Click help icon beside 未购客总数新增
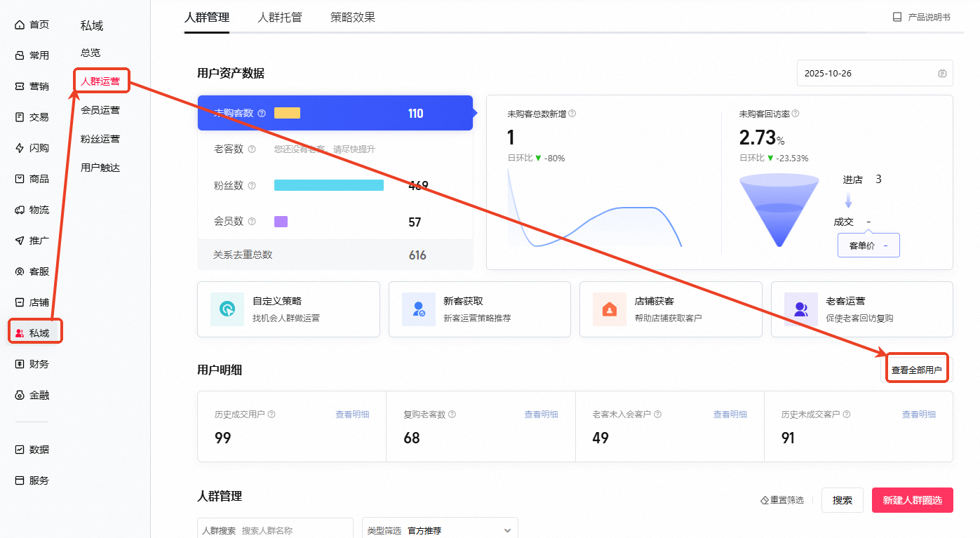 (x=572, y=114)
